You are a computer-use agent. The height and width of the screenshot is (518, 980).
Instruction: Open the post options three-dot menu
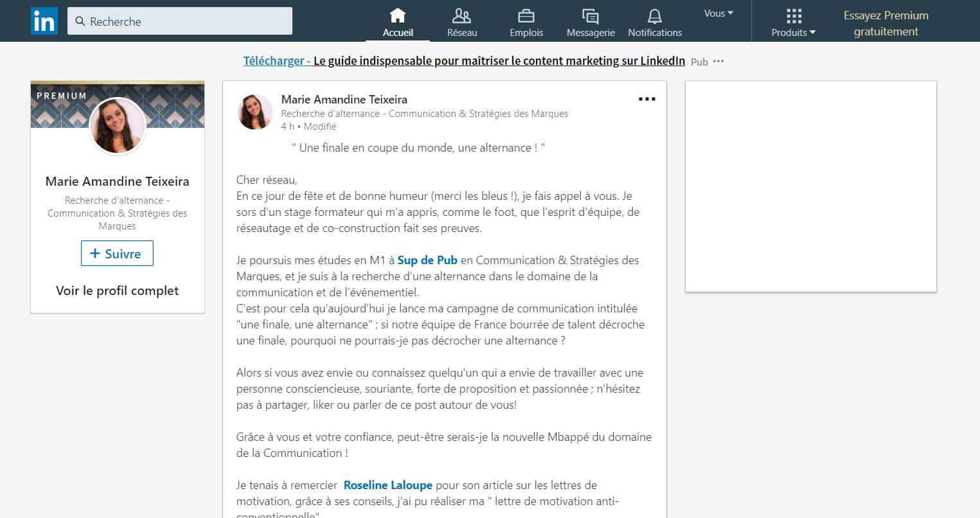(x=647, y=99)
